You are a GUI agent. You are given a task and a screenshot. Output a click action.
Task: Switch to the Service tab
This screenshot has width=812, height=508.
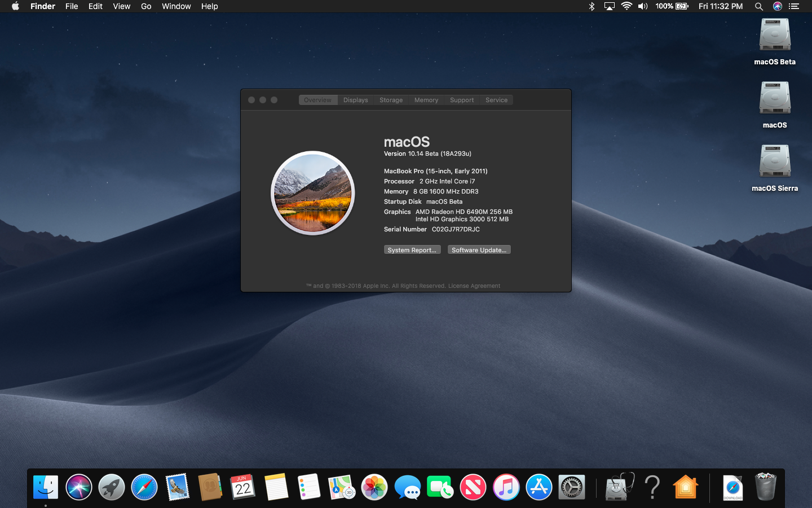[x=497, y=100]
